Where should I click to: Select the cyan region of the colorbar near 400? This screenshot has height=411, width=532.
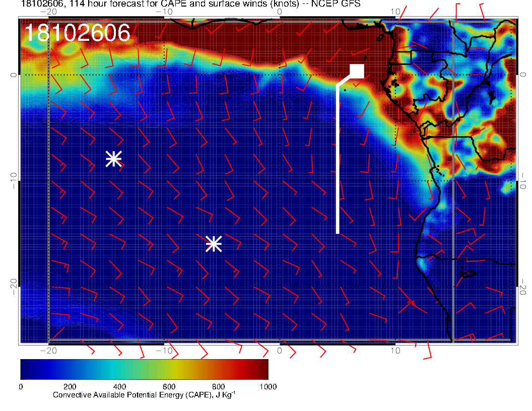click(119, 369)
